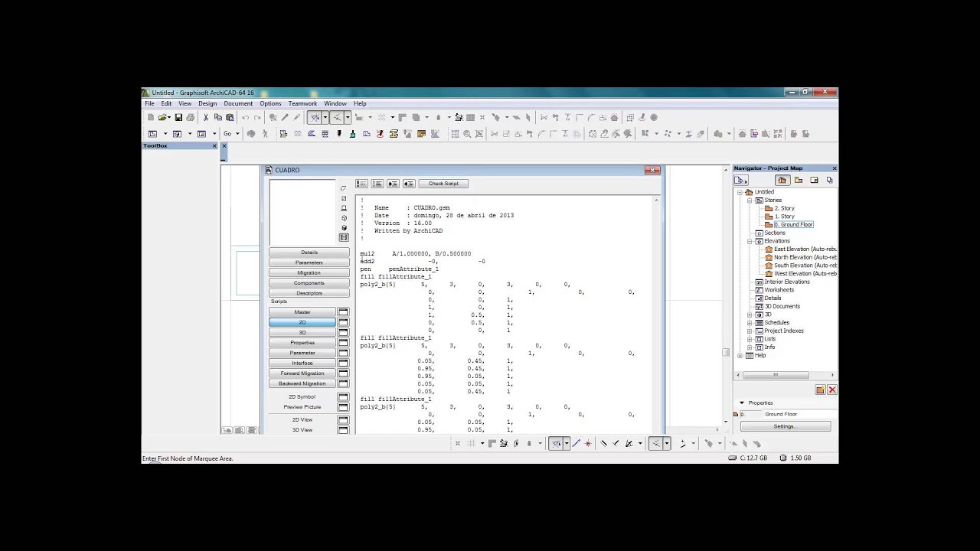980x551 pixels.
Task: Open 3D script in separate window icon
Action: 343,332
